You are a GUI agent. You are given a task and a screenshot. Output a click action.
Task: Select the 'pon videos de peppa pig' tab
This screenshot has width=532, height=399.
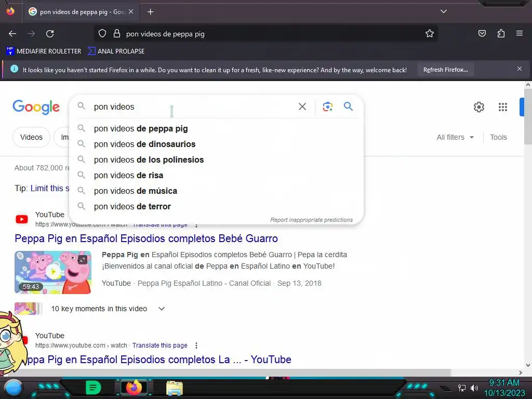tap(81, 12)
